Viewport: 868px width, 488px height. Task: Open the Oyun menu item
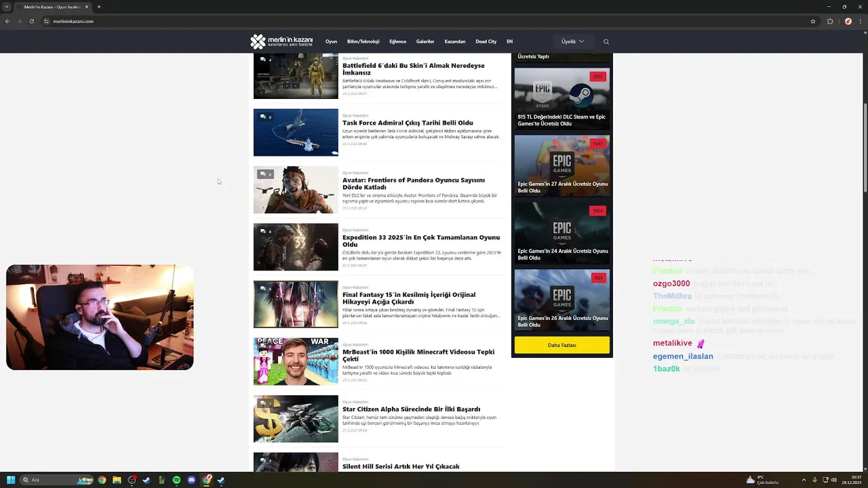[331, 41]
